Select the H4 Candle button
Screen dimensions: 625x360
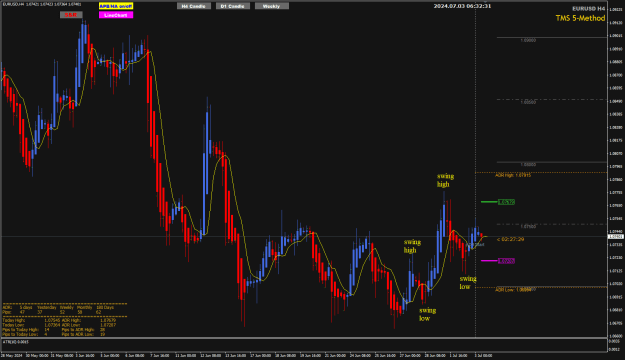(x=194, y=6)
